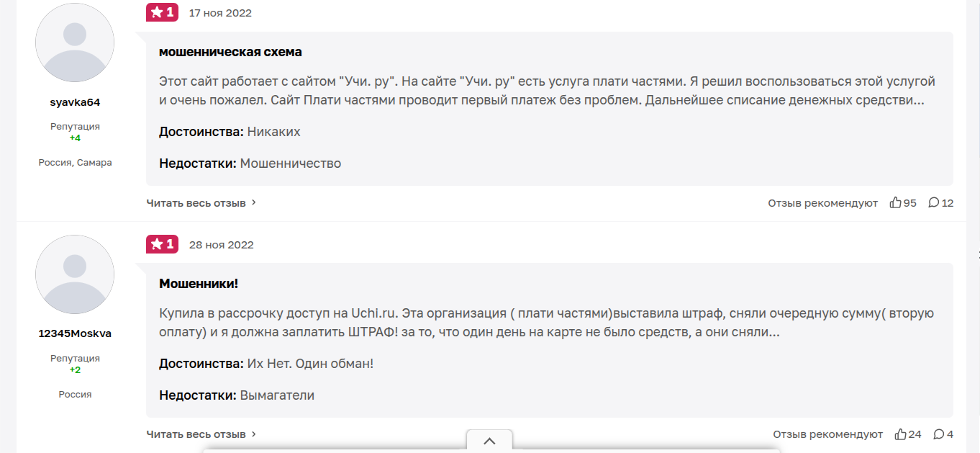Click the red 1-star badge on 'мошенническая схема' review
980x453 pixels.
(162, 12)
